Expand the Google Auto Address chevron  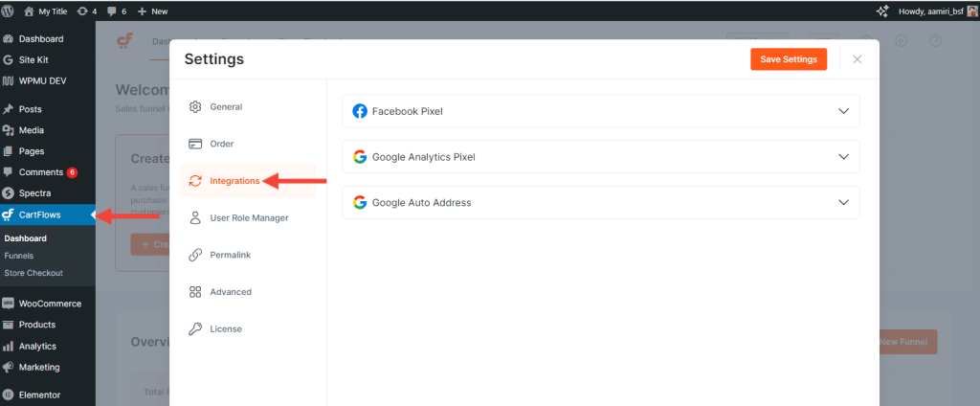[843, 203]
